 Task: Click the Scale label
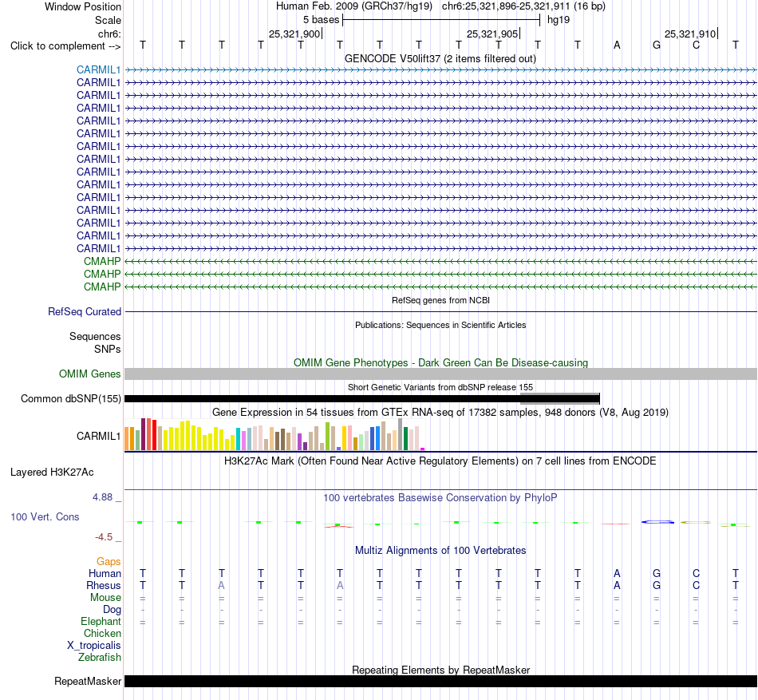click(108, 20)
